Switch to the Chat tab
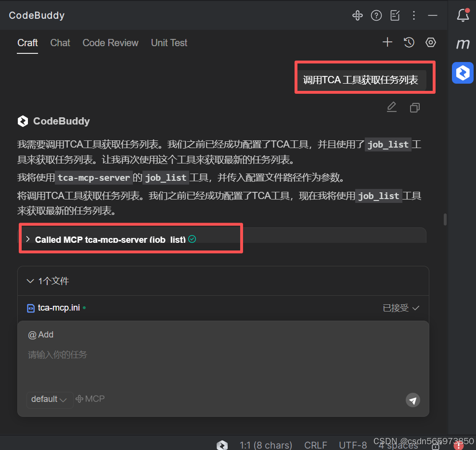Screen dimensions: 476x450 [x=60, y=43]
